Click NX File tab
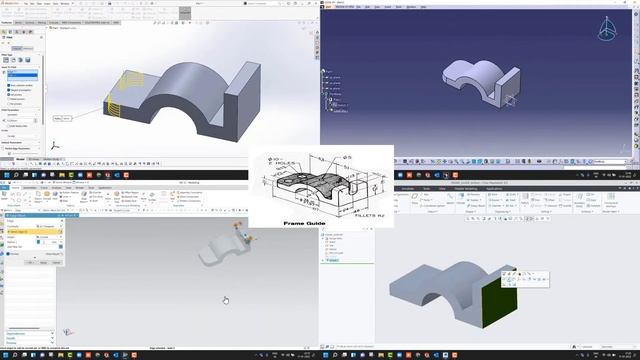This screenshot has width=640, height=360. click(x=4, y=188)
